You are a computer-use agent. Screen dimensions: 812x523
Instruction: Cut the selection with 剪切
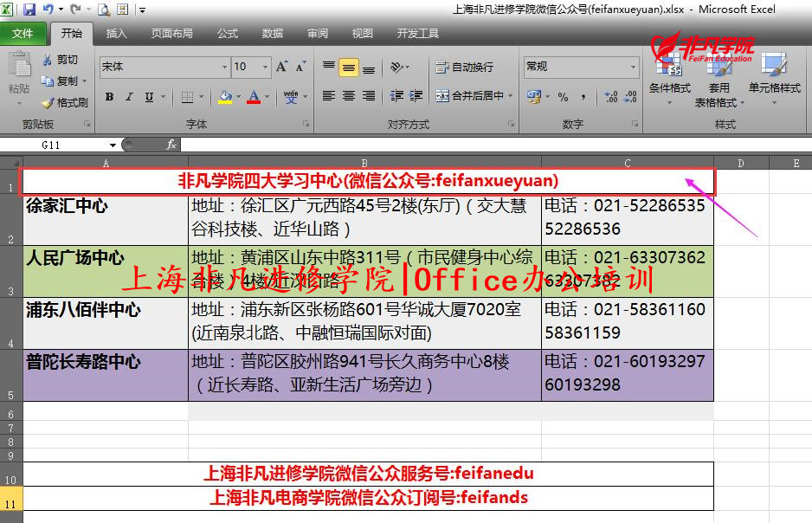coord(61,60)
